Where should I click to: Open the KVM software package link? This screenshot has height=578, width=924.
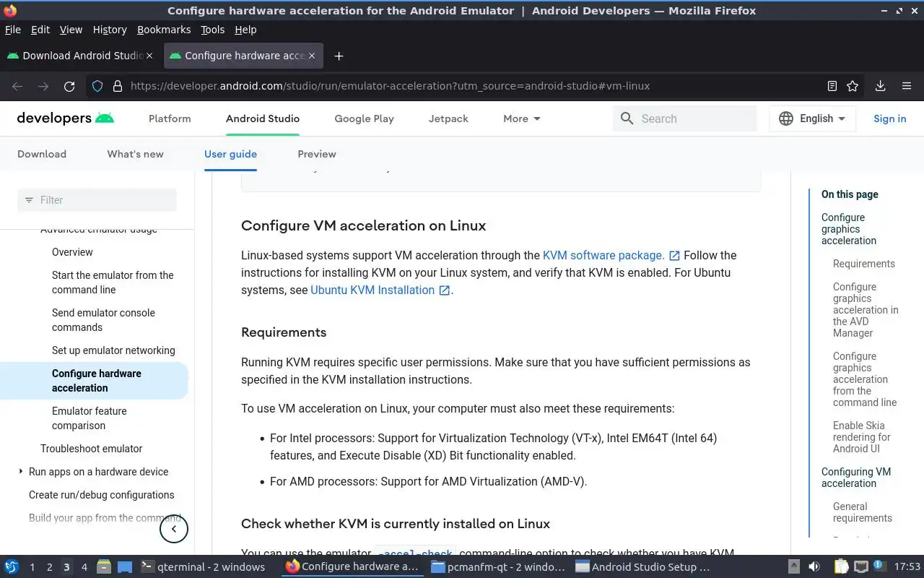[x=603, y=255]
